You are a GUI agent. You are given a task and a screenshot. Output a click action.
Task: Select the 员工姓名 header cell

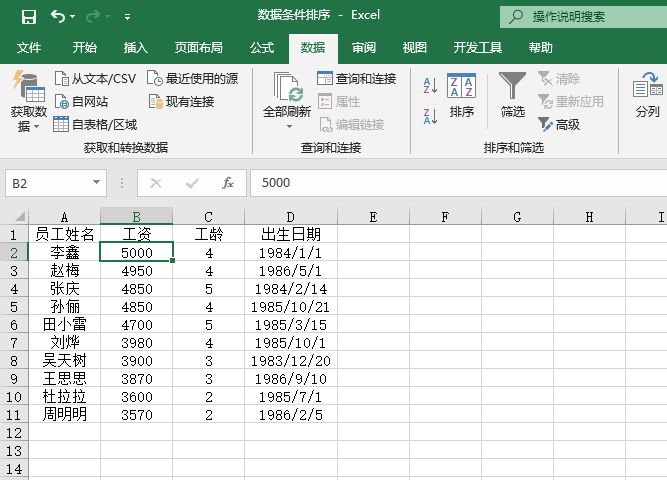tap(64, 234)
